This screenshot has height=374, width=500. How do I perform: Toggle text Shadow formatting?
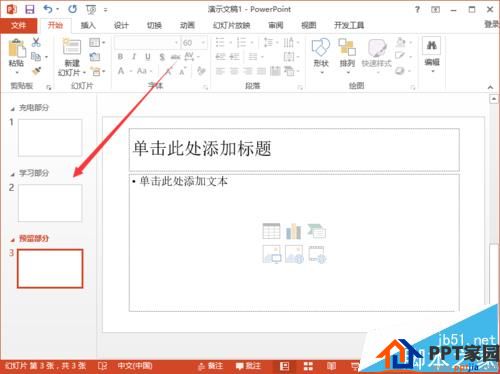pos(162,57)
